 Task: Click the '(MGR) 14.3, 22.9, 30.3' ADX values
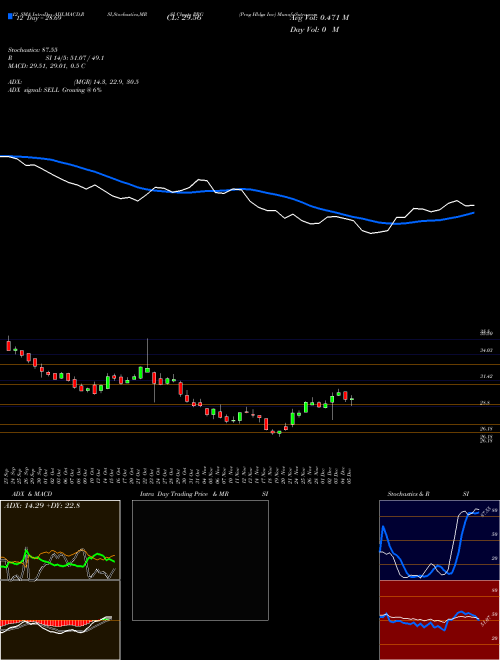click(x=106, y=82)
